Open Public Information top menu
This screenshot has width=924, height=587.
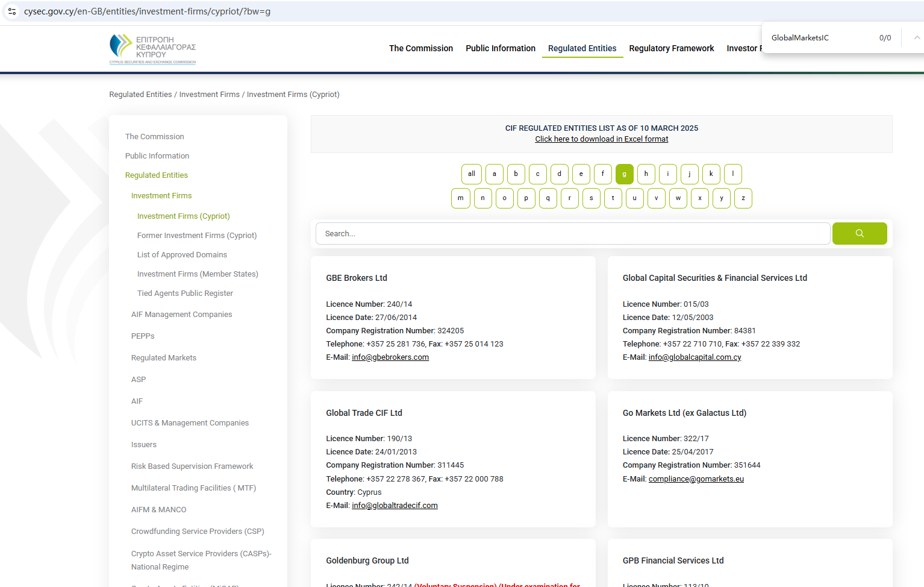500,48
